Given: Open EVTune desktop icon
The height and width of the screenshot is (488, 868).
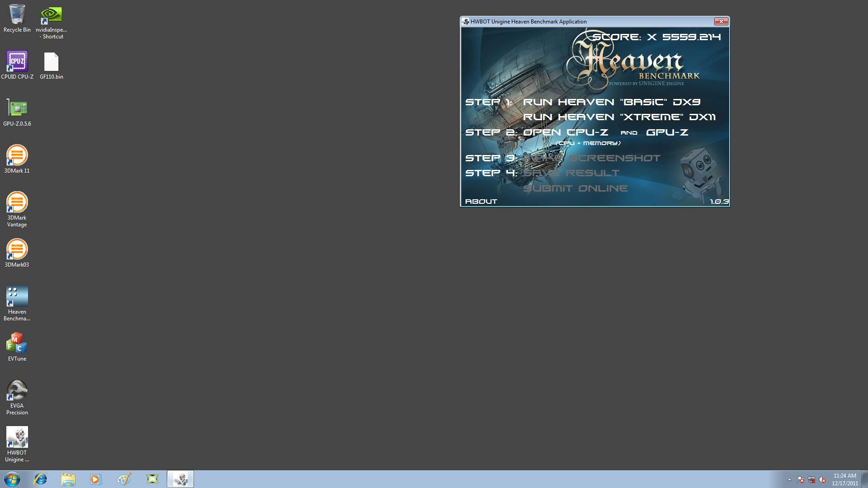Looking at the screenshot, I should [x=17, y=347].
